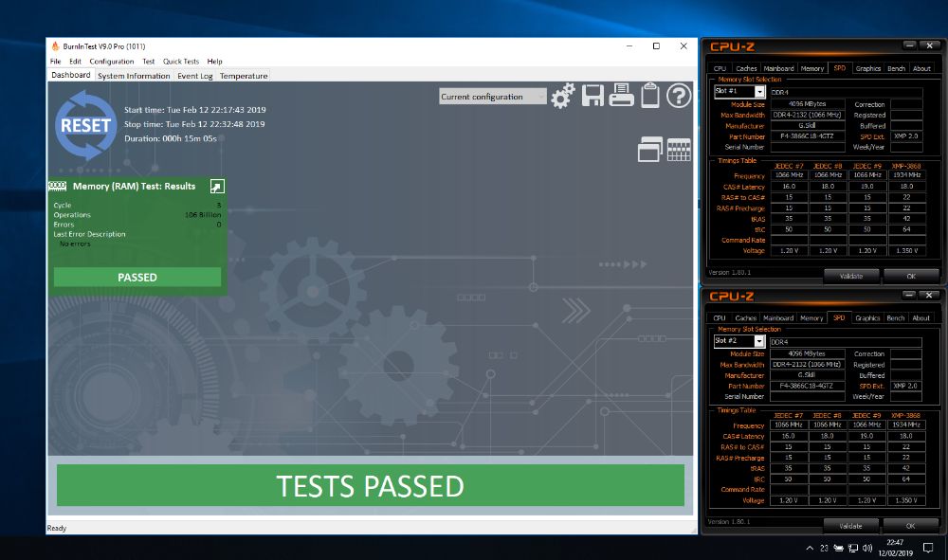948x560 pixels.
Task: Open the Help menu
Action: 214,61
